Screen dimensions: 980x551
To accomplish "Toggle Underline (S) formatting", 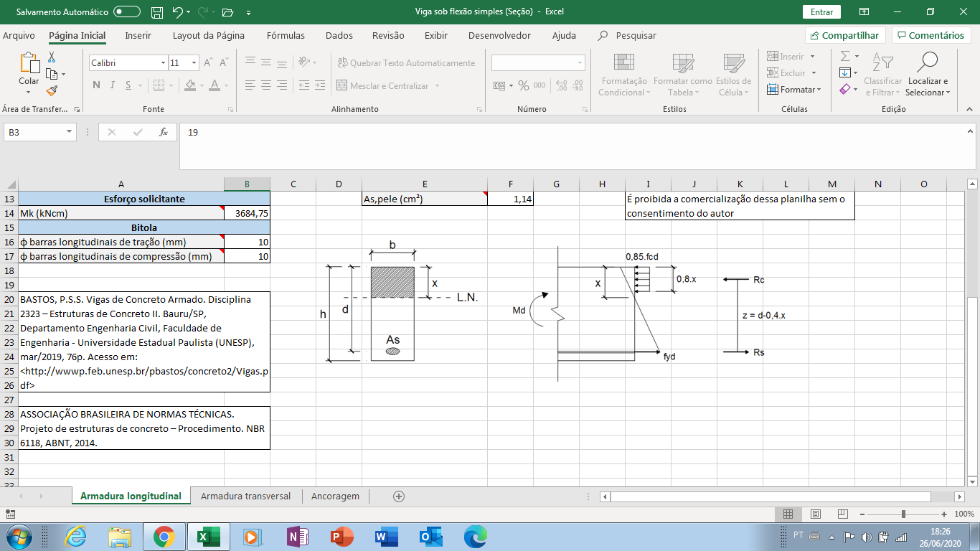I will [129, 85].
